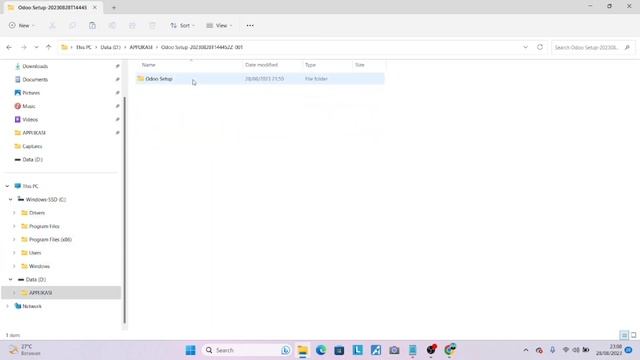
Task: Sort by Date modified column header
Action: click(x=261, y=65)
